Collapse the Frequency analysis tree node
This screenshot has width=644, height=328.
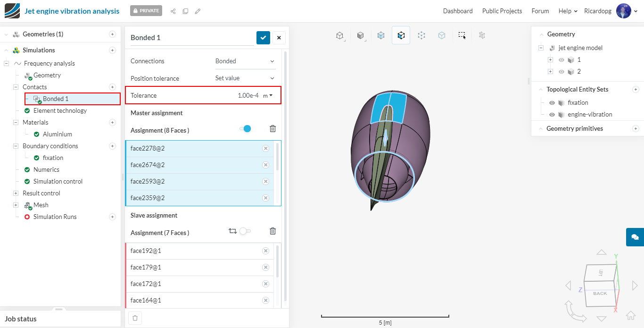(7, 63)
